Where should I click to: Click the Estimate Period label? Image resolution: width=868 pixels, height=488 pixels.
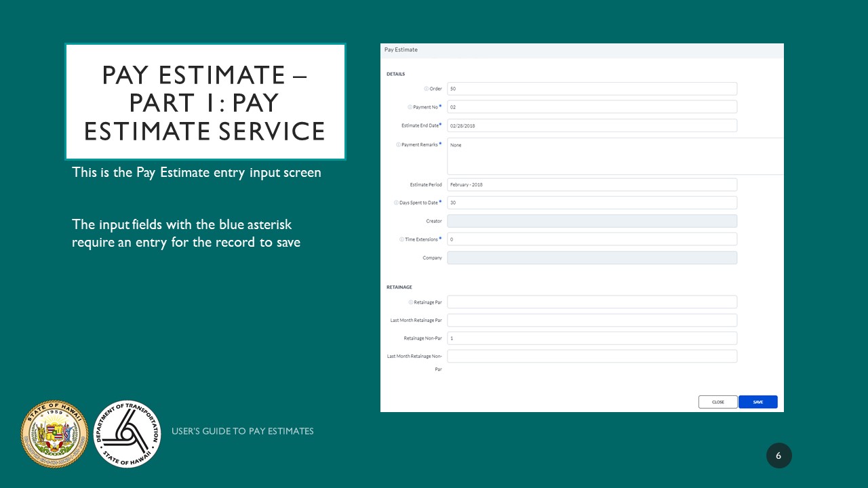click(426, 184)
